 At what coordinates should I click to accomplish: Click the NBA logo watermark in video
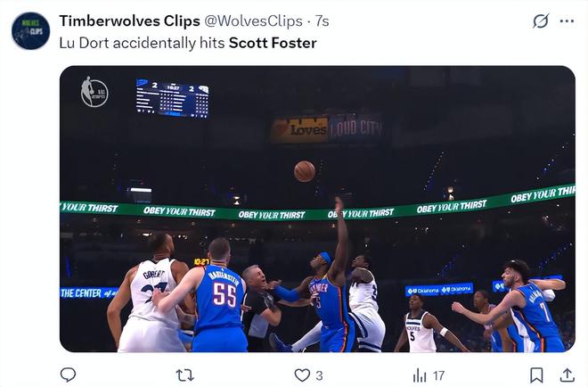tap(94, 92)
